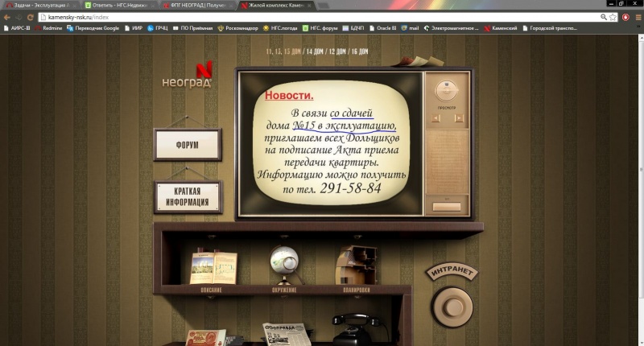The height and width of the screenshot is (346, 644).
Task: Click the red extension icon
Action: point(625,17)
